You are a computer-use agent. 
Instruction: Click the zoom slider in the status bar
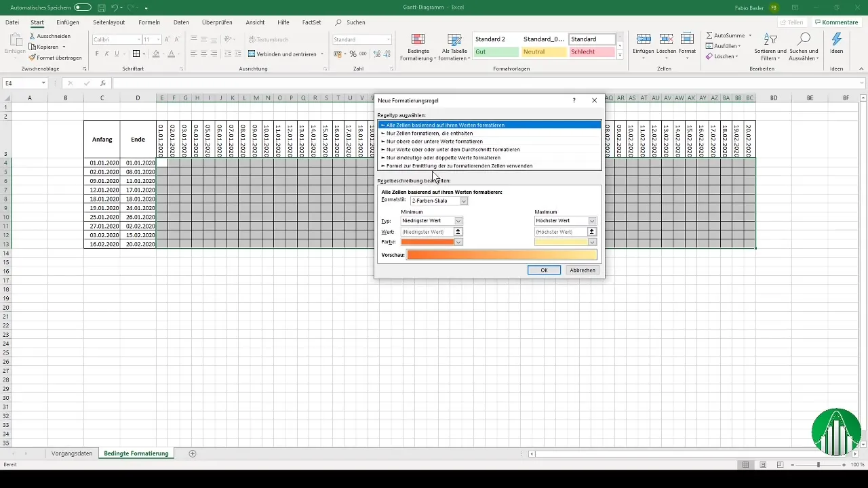point(818,464)
